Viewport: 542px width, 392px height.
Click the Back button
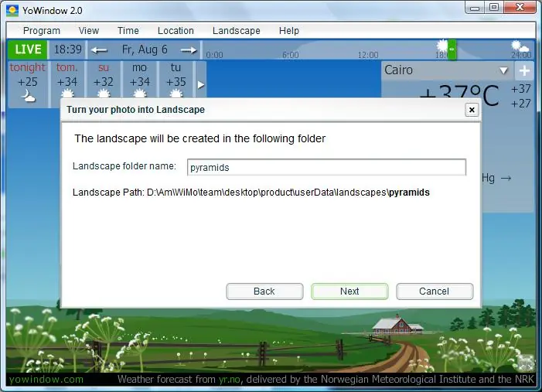(264, 291)
